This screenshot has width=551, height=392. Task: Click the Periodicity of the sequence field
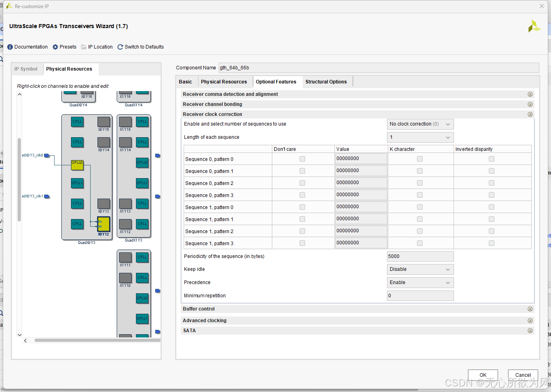pos(420,256)
